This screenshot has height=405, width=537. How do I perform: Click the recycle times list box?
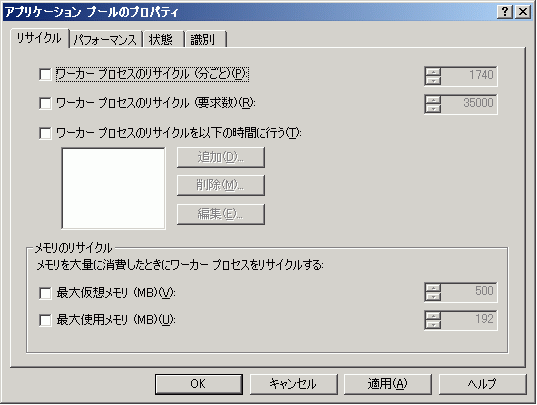click(113, 188)
